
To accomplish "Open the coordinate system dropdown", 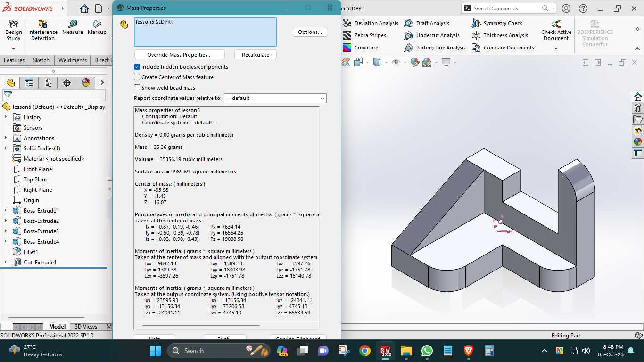I will [275, 98].
